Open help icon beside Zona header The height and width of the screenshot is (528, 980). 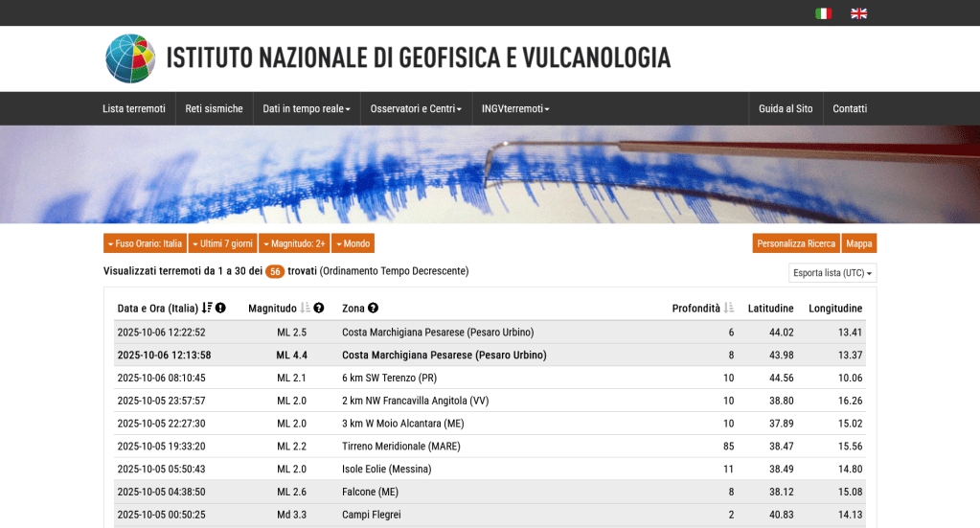(x=374, y=308)
